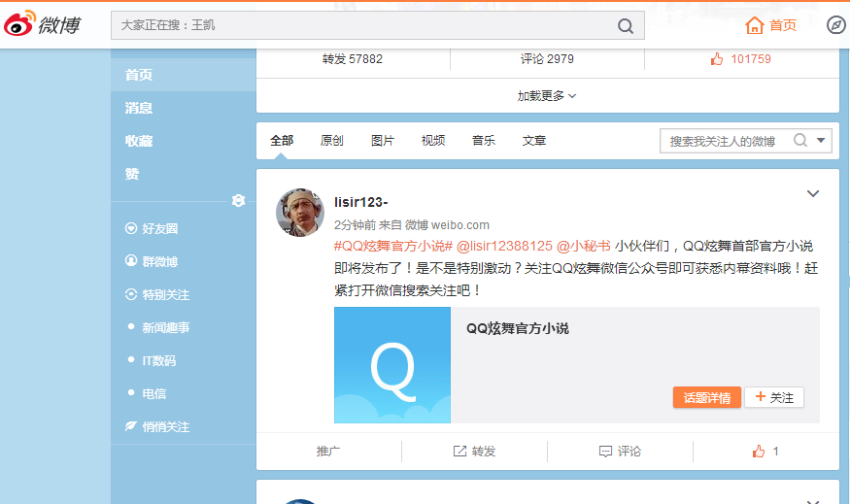Switch to the 图片 tab
Screen dimensions: 850x504
click(x=383, y=141)
